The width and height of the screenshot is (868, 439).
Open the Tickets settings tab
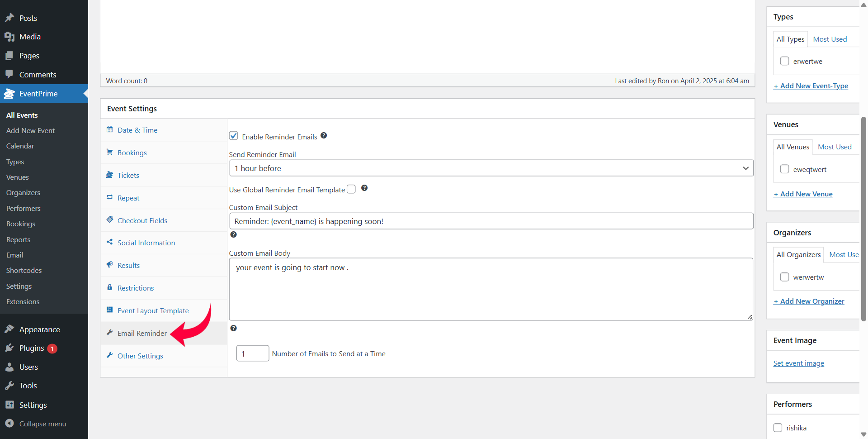point(128,176)
